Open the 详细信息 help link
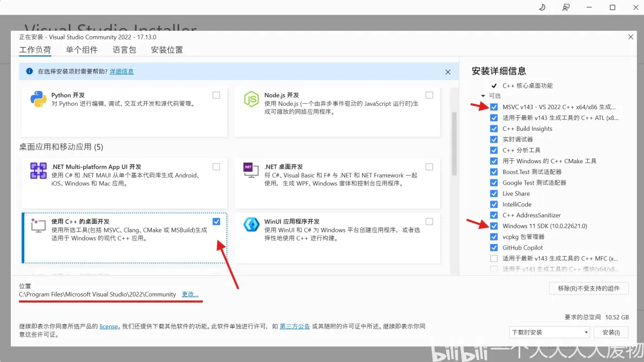644x362 pixels. [x=122, y=71]
